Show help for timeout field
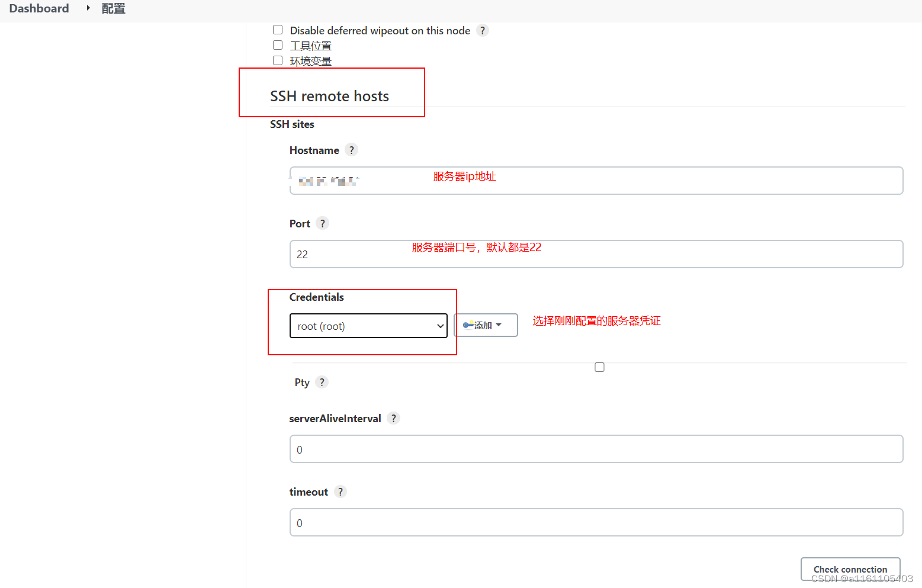The width and height of the screenshot is (922, 588). point(340,491)
